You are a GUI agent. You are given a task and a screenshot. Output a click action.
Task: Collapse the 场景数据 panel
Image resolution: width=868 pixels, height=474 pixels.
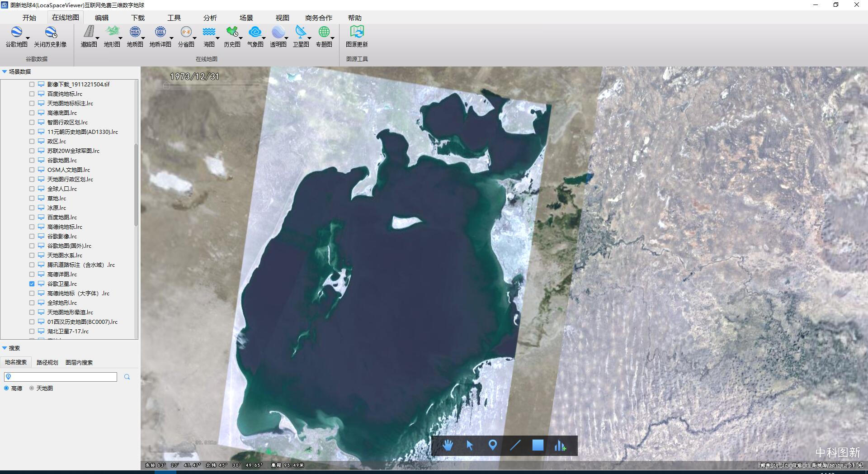point(5,71)
